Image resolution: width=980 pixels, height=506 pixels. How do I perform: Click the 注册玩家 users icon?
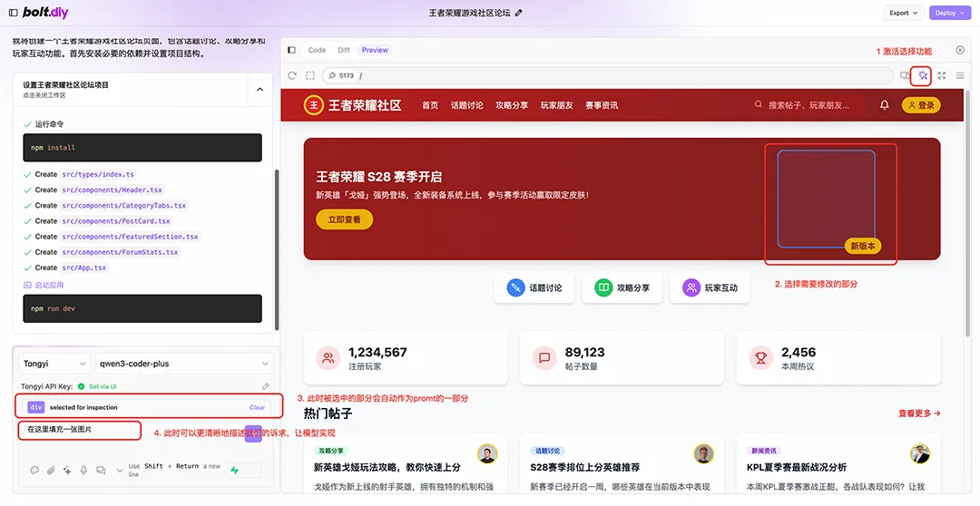[x=328, y=358]
